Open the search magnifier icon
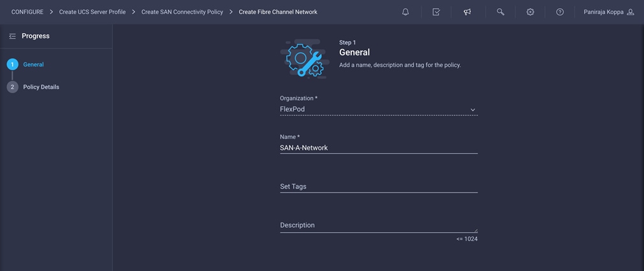This screenshot has width=644, height=271. (501, 12)
